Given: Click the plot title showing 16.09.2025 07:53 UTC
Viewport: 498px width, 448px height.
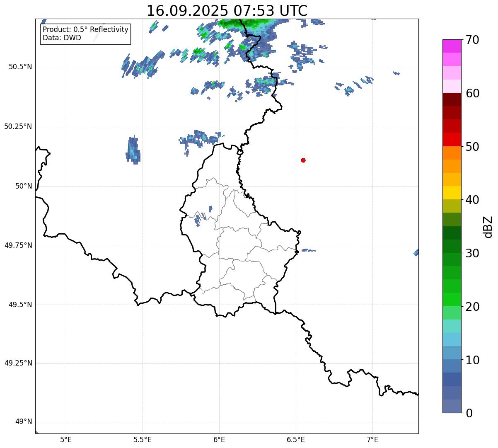Looking at the screenshot, I should click(x=227, y=11).
